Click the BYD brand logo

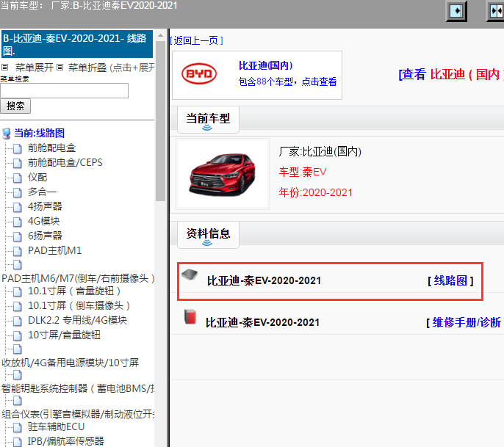(199, 73)
